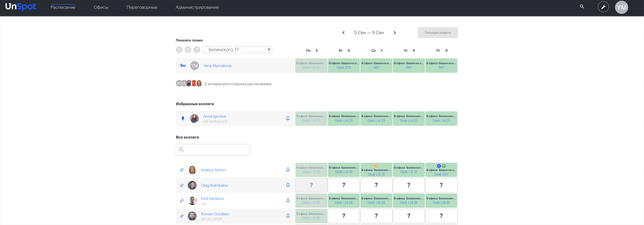Click Analyst Admin's avatar photo

click(192, 170)
